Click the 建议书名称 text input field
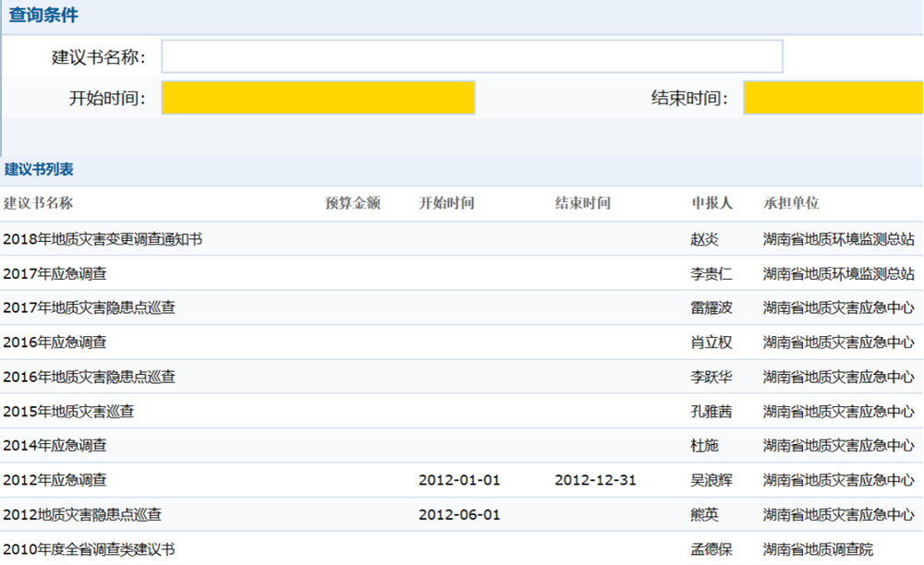The height and width of the screenshot is (565, 924). (471, 56)
